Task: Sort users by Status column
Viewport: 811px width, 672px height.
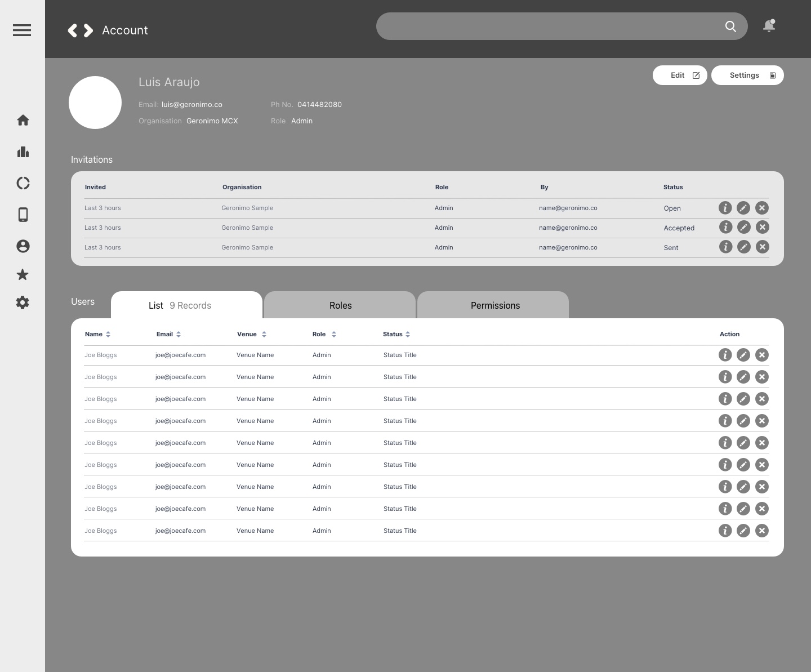Action: (408, 334)
